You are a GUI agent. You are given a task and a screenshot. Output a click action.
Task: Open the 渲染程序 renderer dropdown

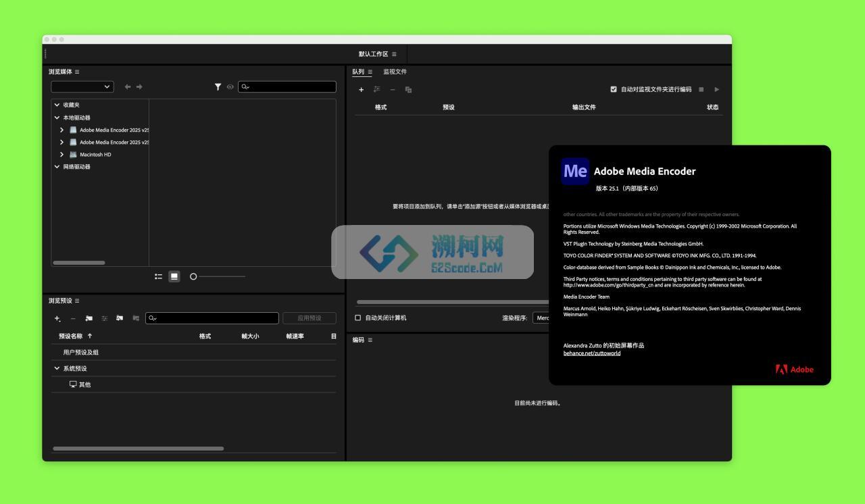pos(541,318)
